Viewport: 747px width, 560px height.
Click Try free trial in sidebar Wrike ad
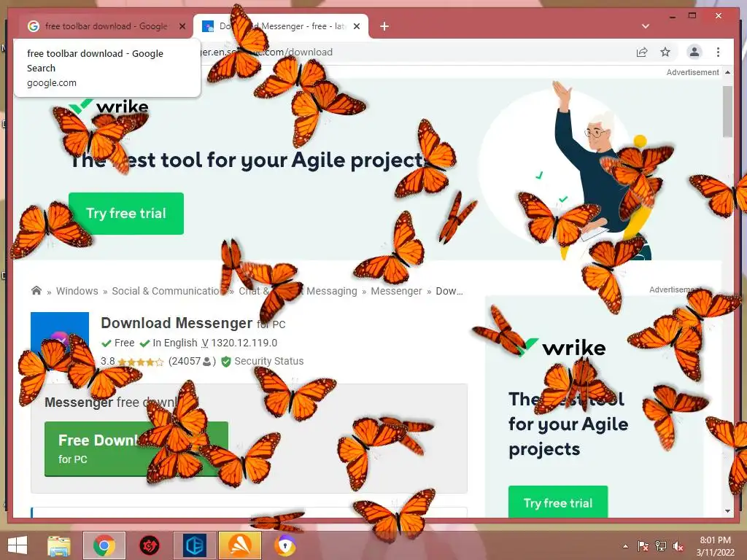(x=558, y=502)
